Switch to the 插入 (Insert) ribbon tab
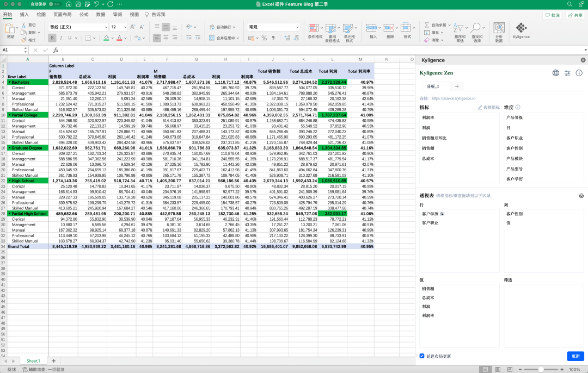 [24, 15]
